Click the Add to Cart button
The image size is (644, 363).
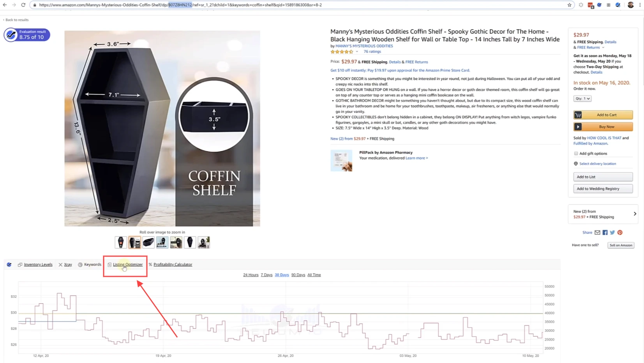603,115
